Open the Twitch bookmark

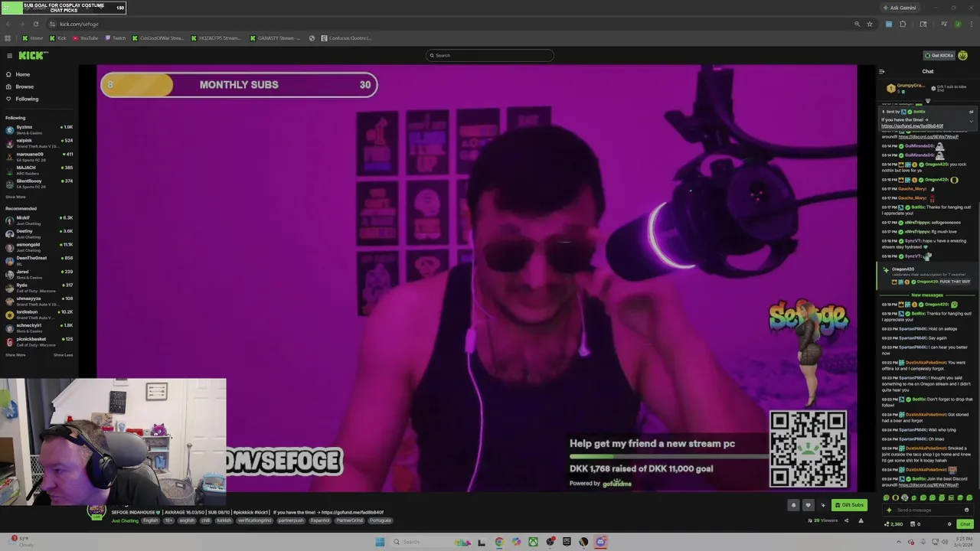coord(116,38)
